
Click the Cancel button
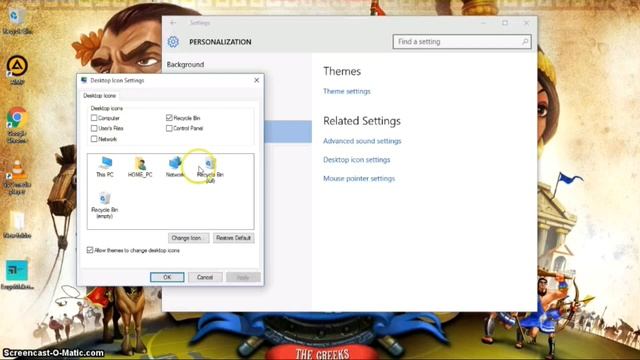[x=205, y=277]
